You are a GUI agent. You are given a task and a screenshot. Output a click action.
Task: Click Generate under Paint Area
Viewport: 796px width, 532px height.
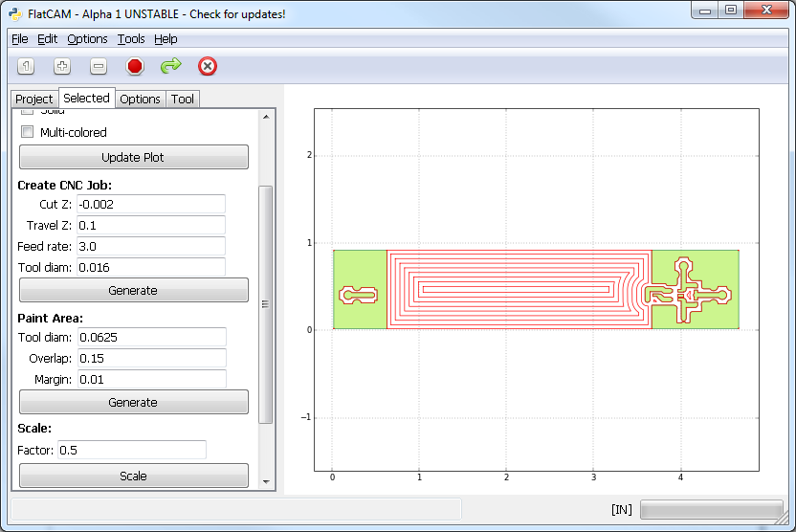pos(133,402)
